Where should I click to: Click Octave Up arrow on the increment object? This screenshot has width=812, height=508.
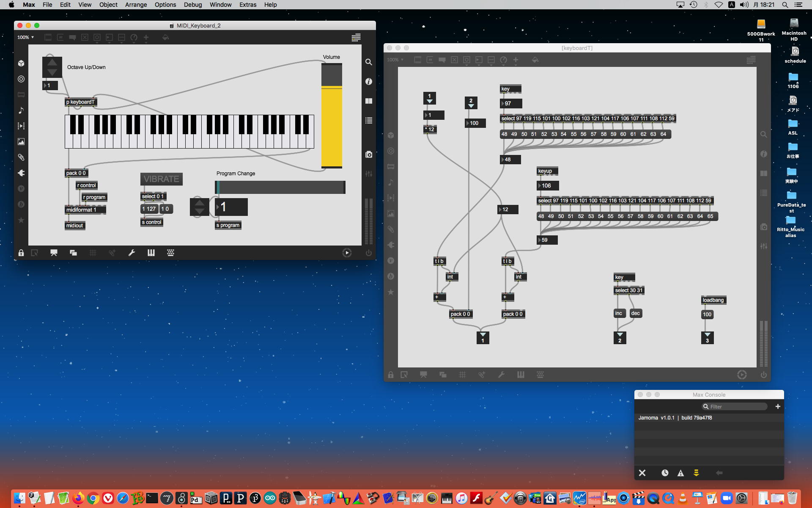coord(52,62)
